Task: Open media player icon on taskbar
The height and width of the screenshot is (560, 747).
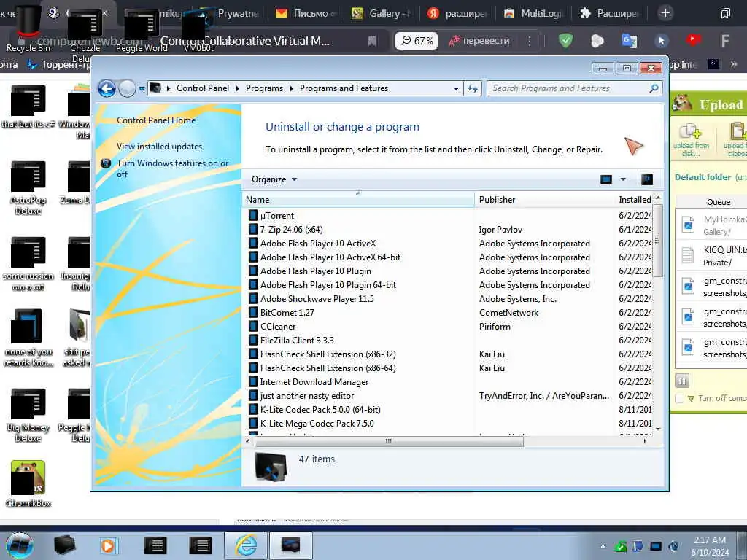Action: click(108, 545)
